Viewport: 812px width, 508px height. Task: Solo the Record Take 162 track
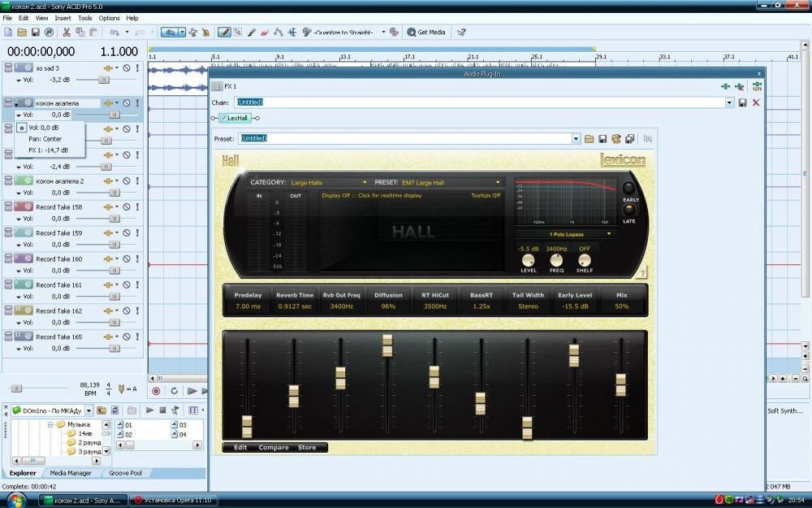click(137, 310)
